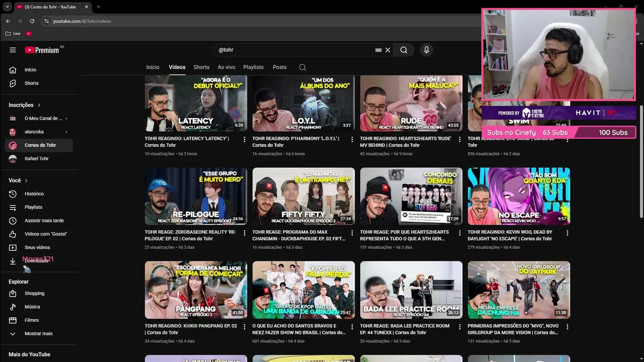Play RE-PILOGUE thumbnail video
The image size is (644, 362).
coord(196,196)
